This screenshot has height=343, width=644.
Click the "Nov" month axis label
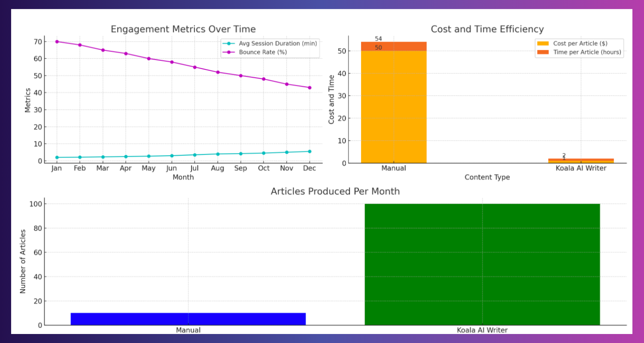pos(286,168)
